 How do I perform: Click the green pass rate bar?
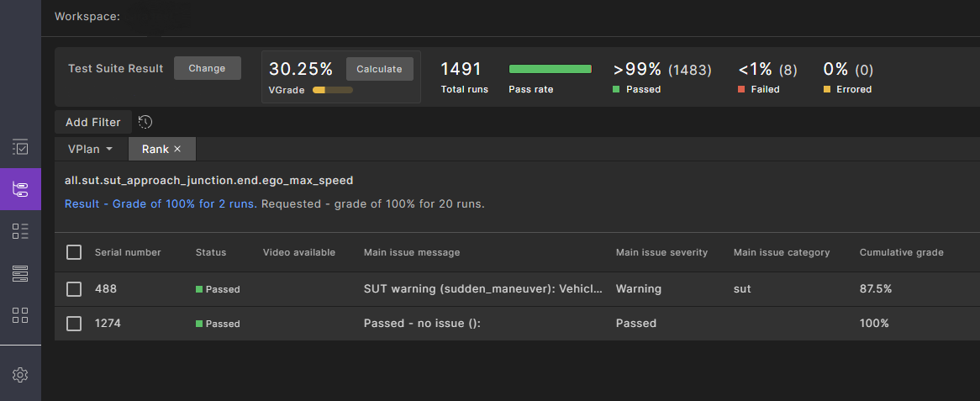click(550, 69)
